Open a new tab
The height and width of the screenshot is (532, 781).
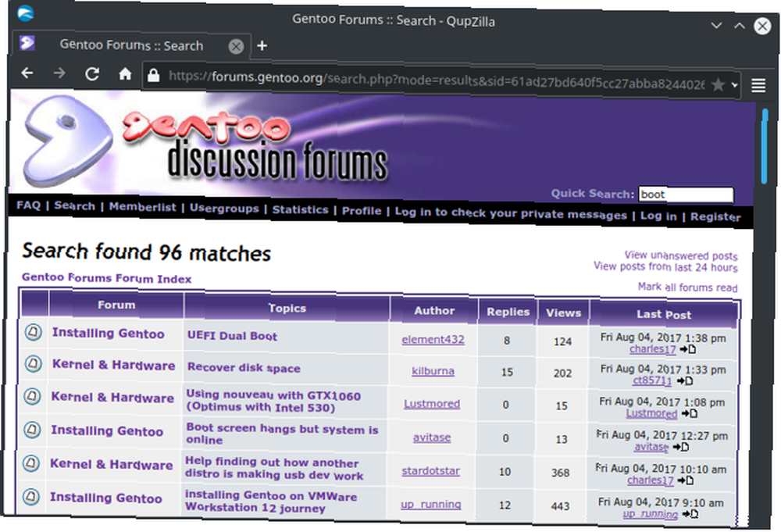point(262,46)
